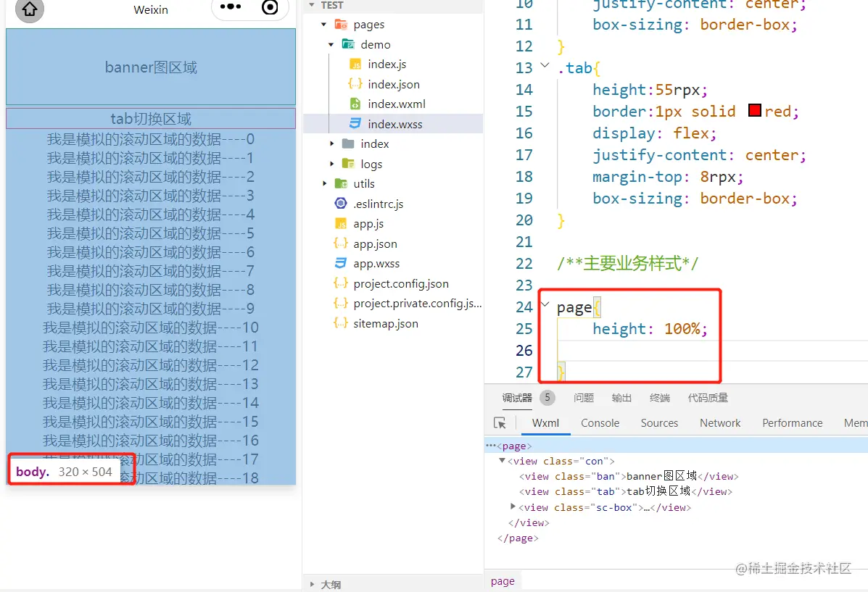Image resolution: width=868 pixels, height=592 pixels.
Task: Click the circular record icon in Weixin header
Action: 270,7
